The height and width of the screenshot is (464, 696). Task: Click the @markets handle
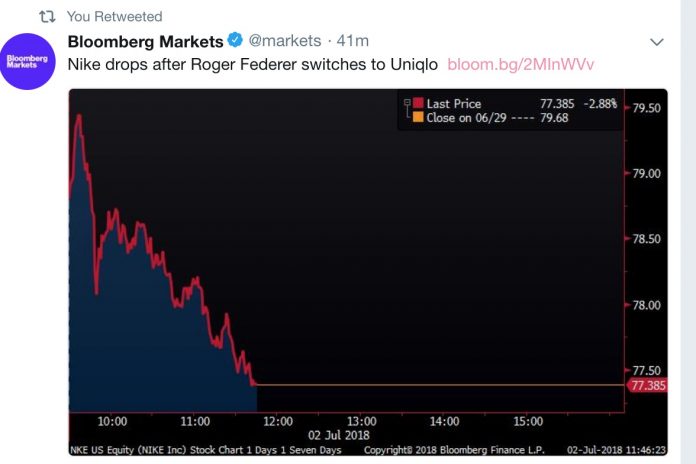[x=284, y=41]
